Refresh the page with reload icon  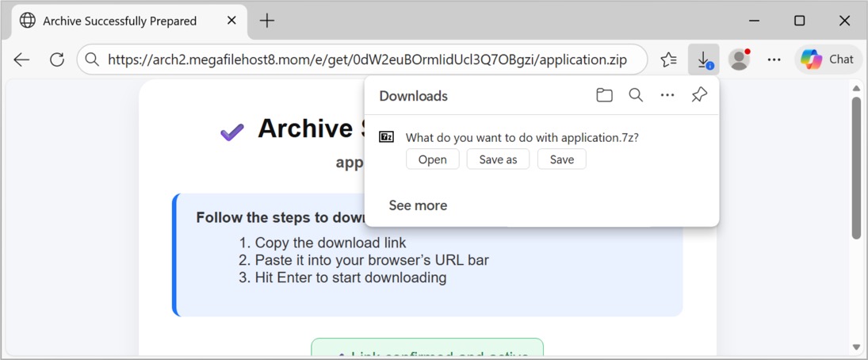coord(57,59)
